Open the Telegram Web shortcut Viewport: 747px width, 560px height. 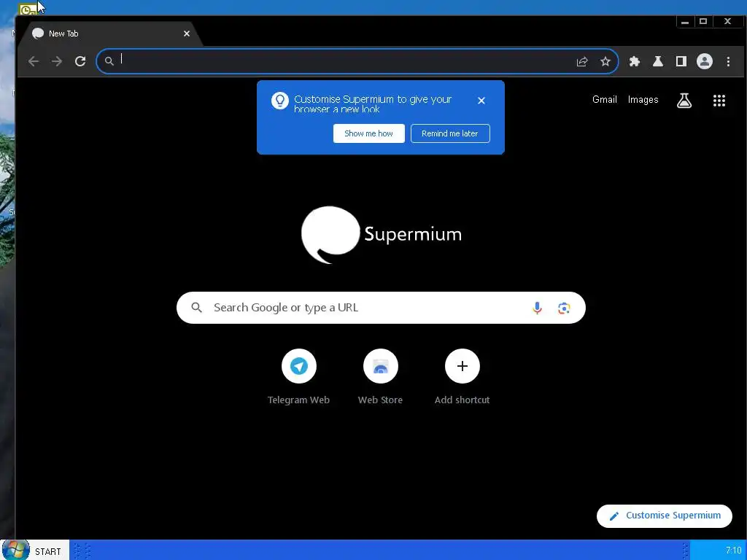point(298,377)
